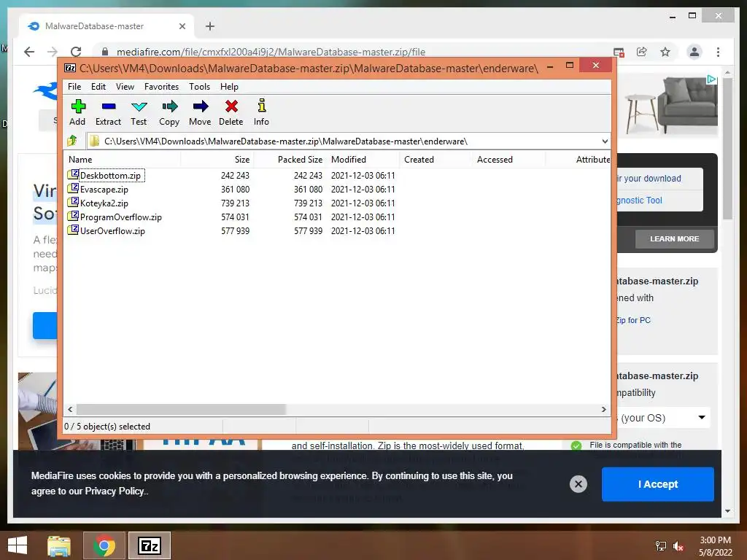Select Deskbottom.zip file name
The width and height of the screenshot is (747, 560).
click(x=111, y=176)
